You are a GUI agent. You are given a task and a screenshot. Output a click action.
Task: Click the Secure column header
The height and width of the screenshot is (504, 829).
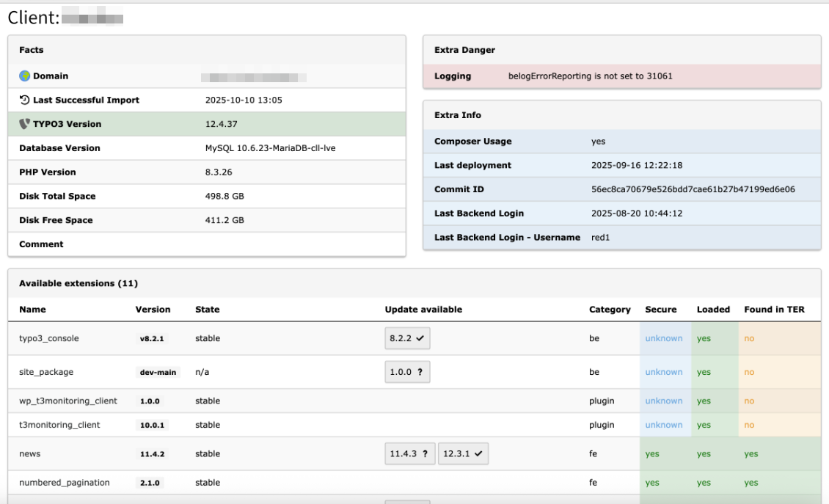pos(660,310)
